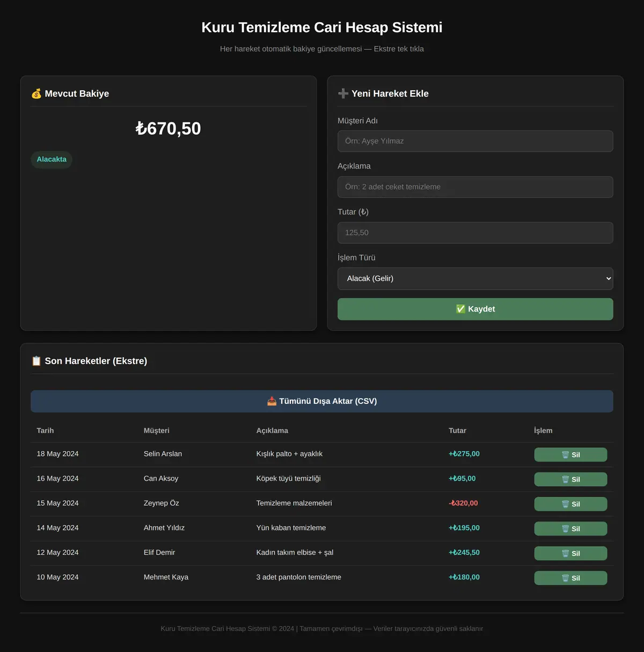Remove the Zeynep Öz expense row
This screenshot has height=652, width=644.
coord(570,504)
